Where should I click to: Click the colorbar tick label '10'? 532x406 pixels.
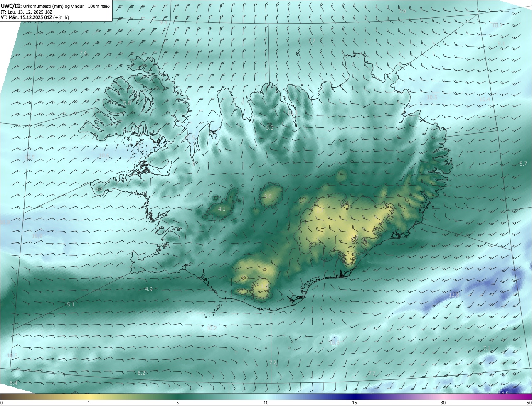tap(266, 403)
